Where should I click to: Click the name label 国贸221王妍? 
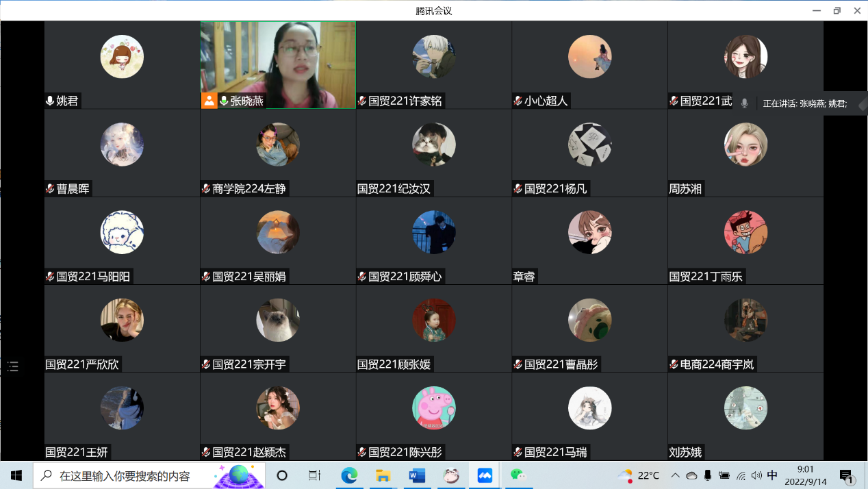(x=77, y=452)
